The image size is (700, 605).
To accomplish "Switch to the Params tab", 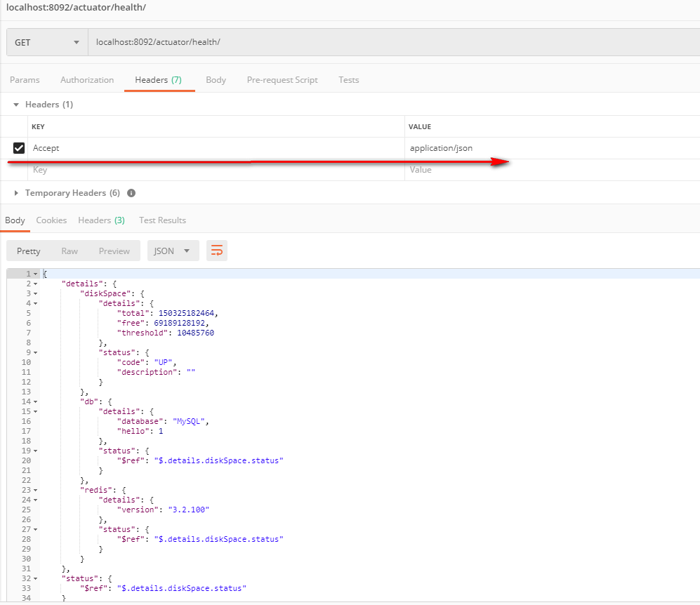I will 25,80.
